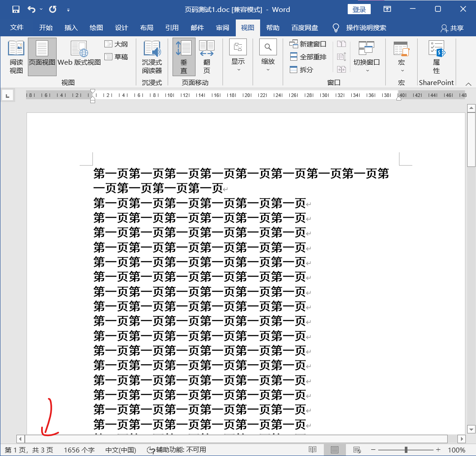Click Split window (拆分)

pyautogui.click(x=301, y=70)
